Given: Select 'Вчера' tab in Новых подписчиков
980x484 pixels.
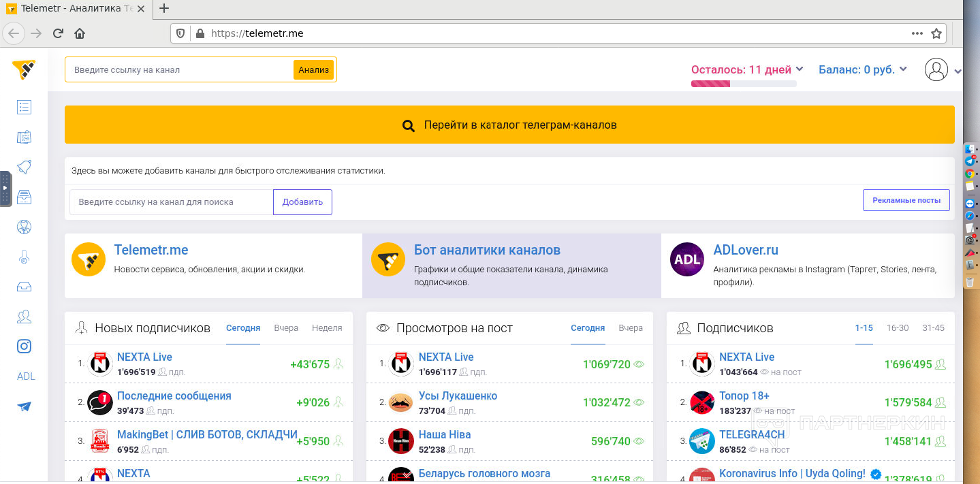Looking at the screenshot, I should (x=286, y=327).
